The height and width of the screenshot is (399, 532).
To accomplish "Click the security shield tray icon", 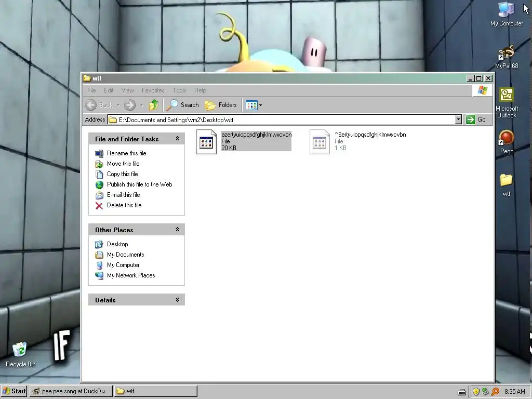I will [x=476, y=392].
